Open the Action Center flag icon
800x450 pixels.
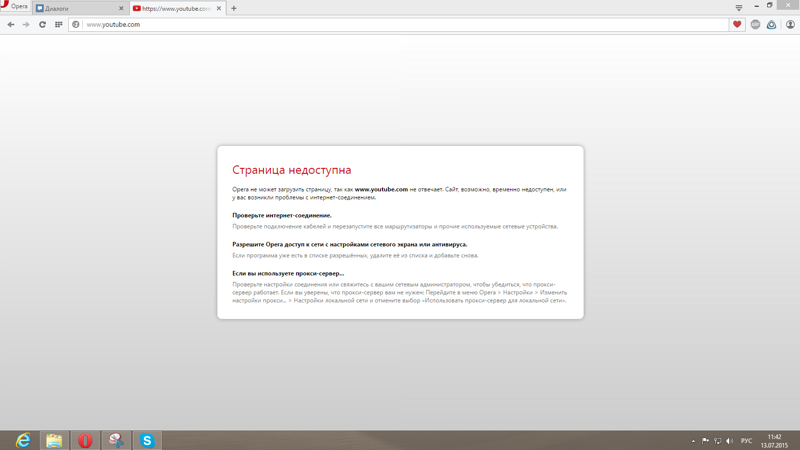705,441
